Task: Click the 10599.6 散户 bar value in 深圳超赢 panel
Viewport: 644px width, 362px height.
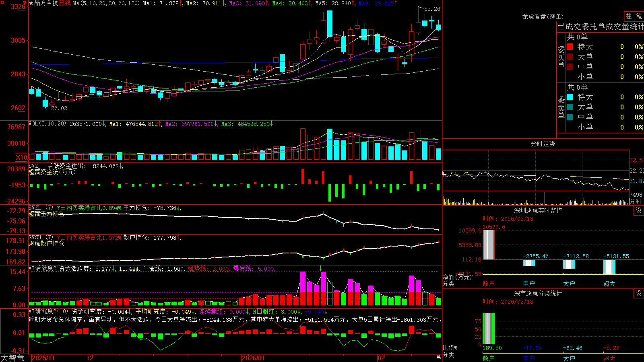Action: tap(493, 227)
